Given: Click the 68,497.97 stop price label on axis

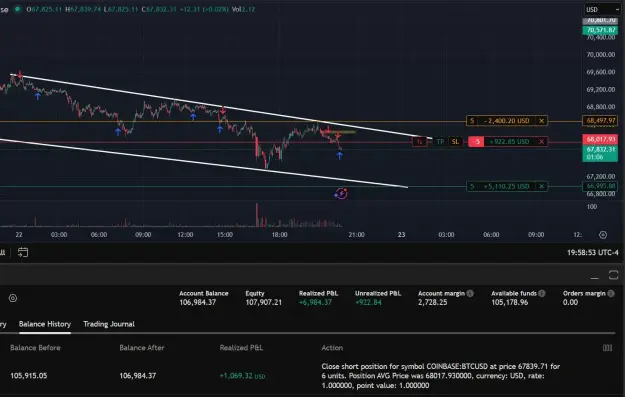Looking at the screenshot, I should [600, 120].
